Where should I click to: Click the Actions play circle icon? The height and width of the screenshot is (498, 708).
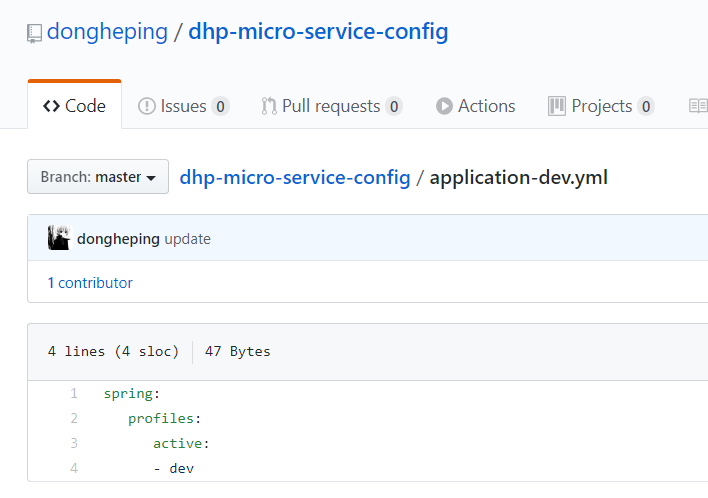point(444,106)
